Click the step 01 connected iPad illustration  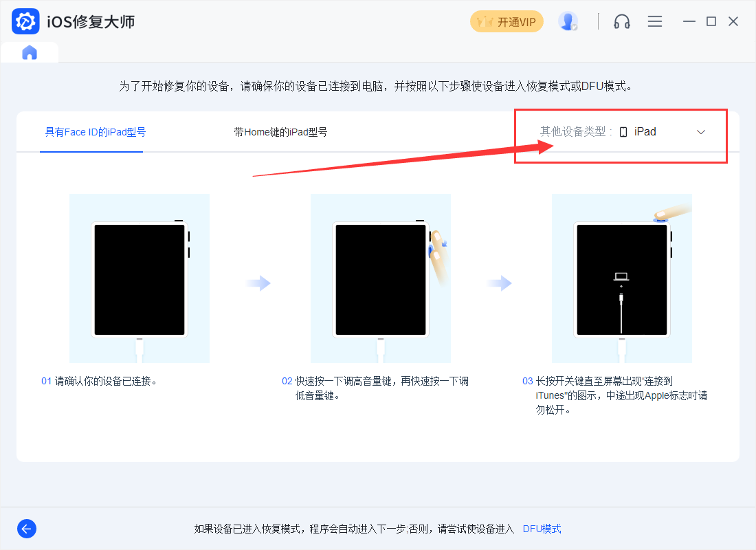pyautogui.click(x=140, y=278)
